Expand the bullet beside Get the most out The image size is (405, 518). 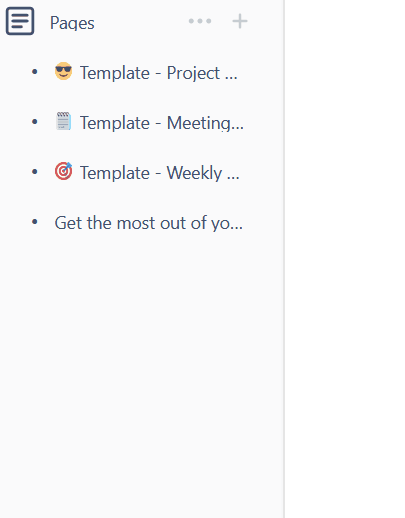pyautogui.click(x=35, y=221)
